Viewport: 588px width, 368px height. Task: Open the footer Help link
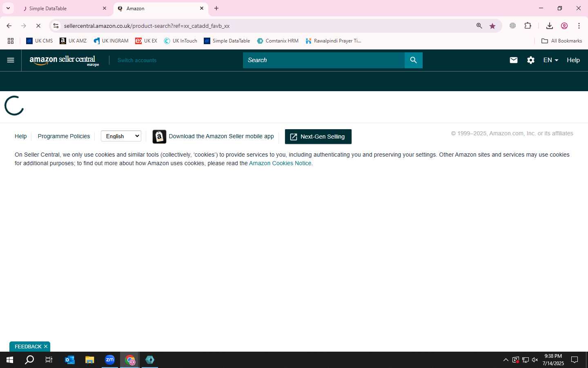pyautogui.click(x=20, y=136)
